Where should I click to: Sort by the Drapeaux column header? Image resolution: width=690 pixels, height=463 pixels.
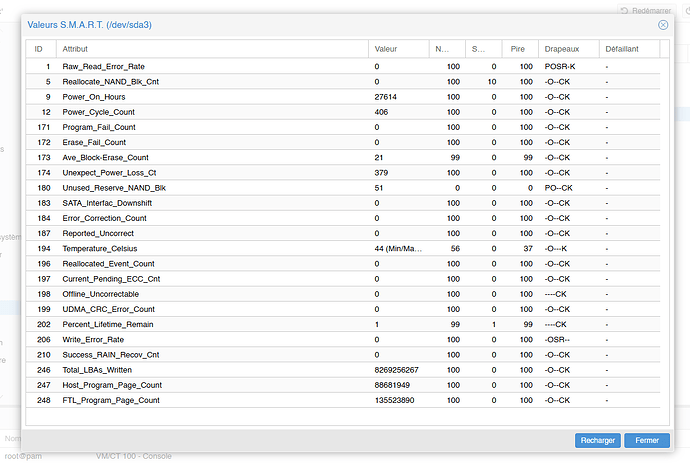tap(562, 48)
